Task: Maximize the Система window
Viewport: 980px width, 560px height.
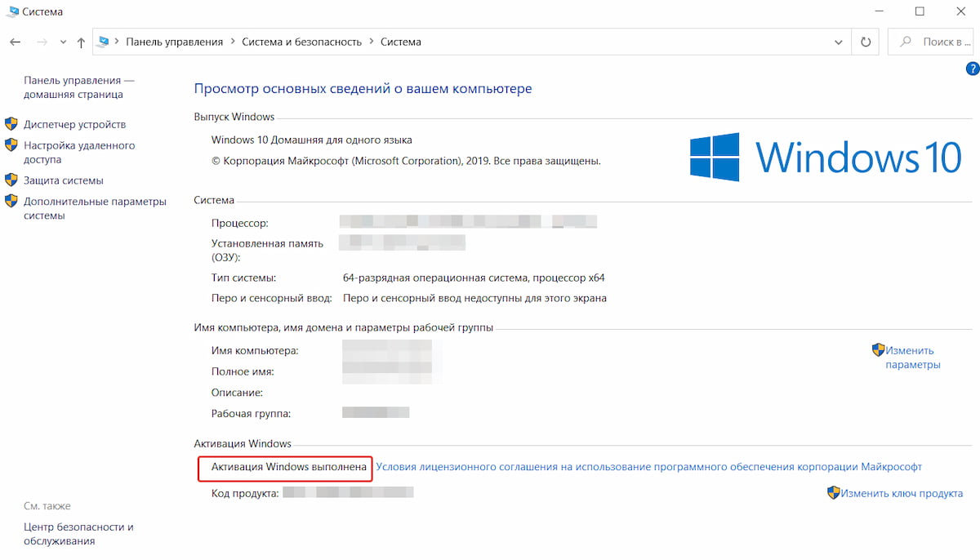Action: coord(920,11)
